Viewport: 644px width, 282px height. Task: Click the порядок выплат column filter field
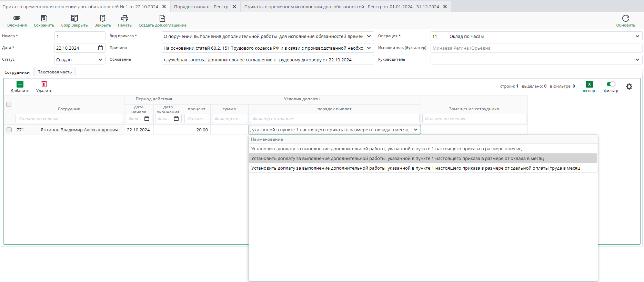[x=335, y=119]
